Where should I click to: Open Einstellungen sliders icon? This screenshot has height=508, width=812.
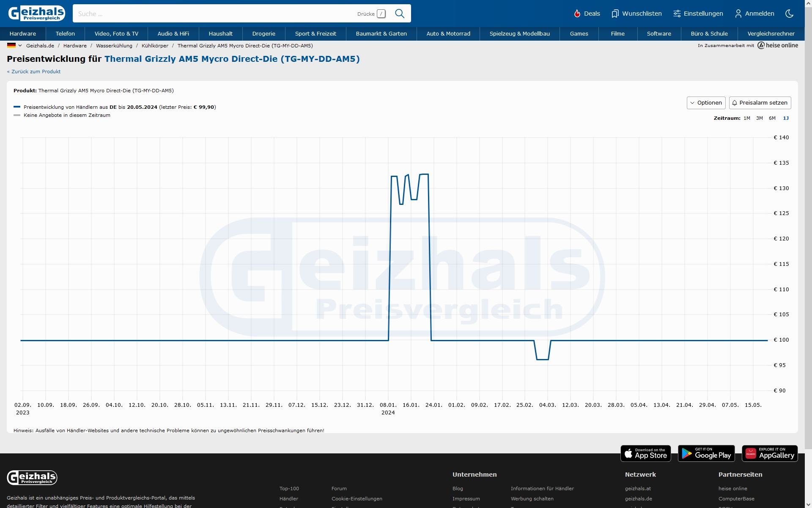point(677,14)
